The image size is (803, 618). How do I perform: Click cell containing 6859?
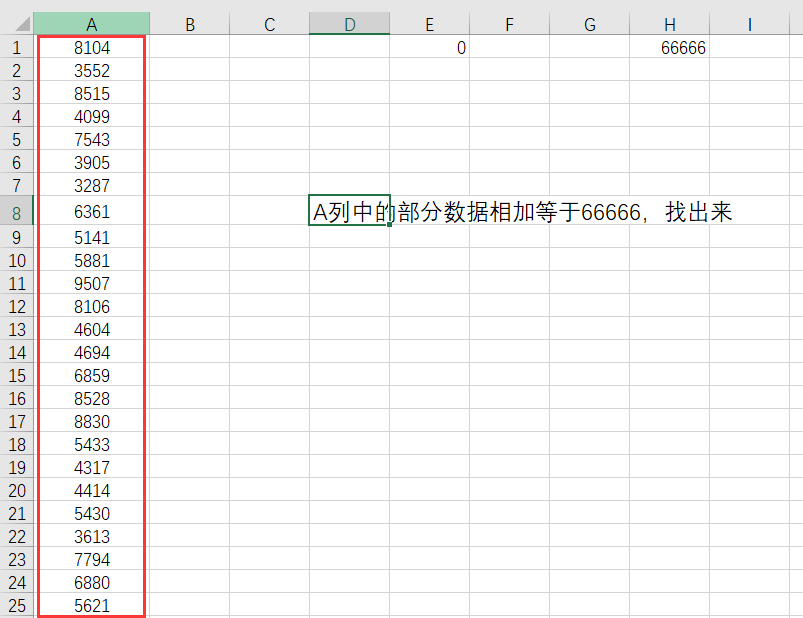point(92,375)
